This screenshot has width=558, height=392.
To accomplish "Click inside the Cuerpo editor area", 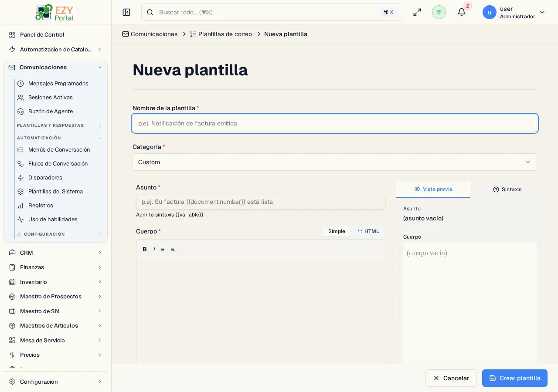I will pyautogui.click(x=261, y=311).
